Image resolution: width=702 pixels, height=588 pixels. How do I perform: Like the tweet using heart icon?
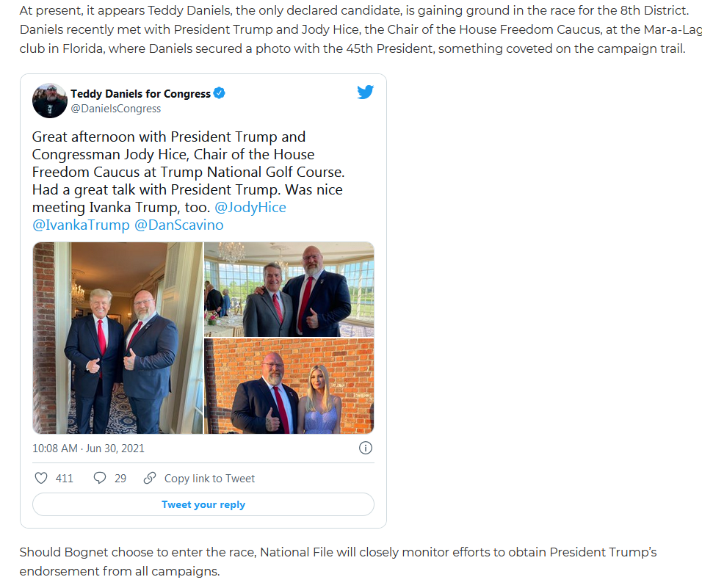coord(41,478)
